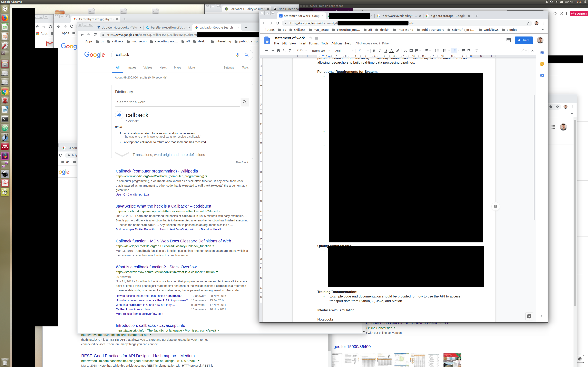Open the Arial font dropdown

click(344, 51)
